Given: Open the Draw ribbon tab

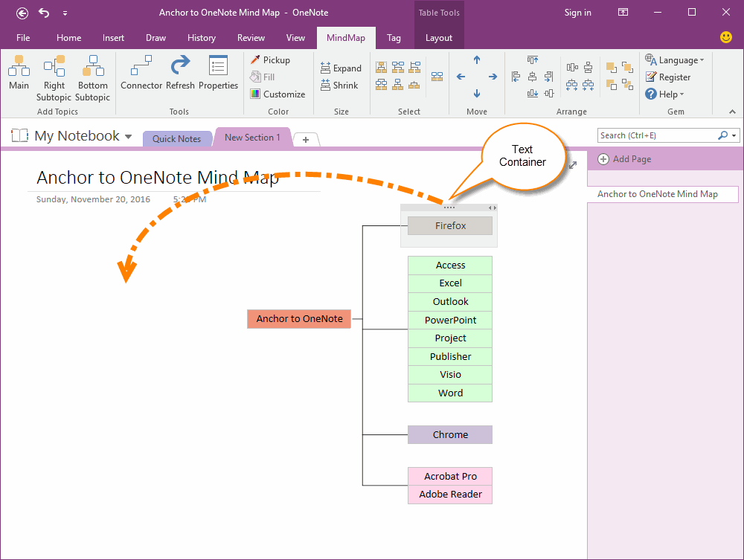Looking at the screenshot, I should point(155,37).
